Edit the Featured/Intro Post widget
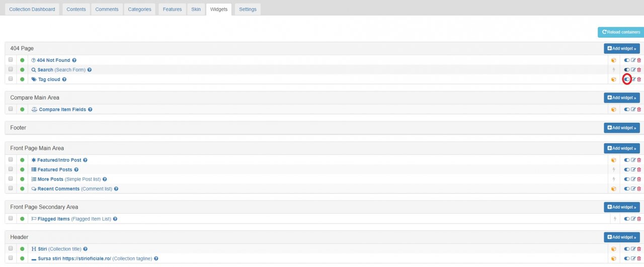This screenshot has width=644, height=267. [x=633, y=160]
